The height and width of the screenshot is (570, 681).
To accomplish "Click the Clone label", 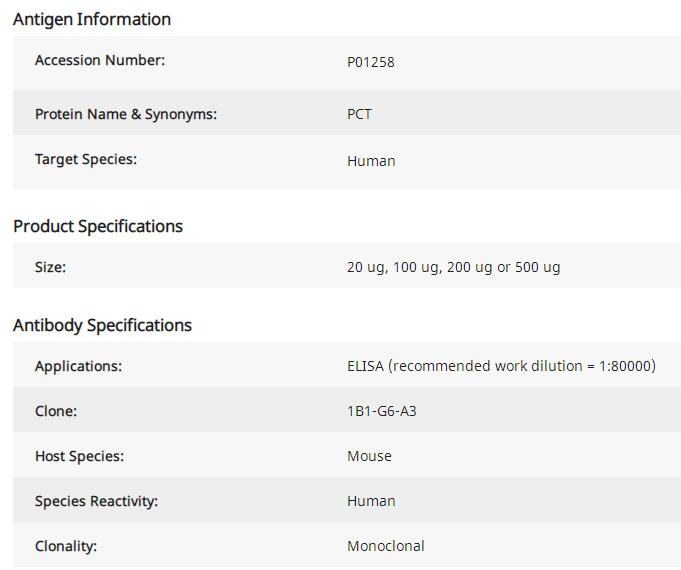I will (x=56, y=411).
